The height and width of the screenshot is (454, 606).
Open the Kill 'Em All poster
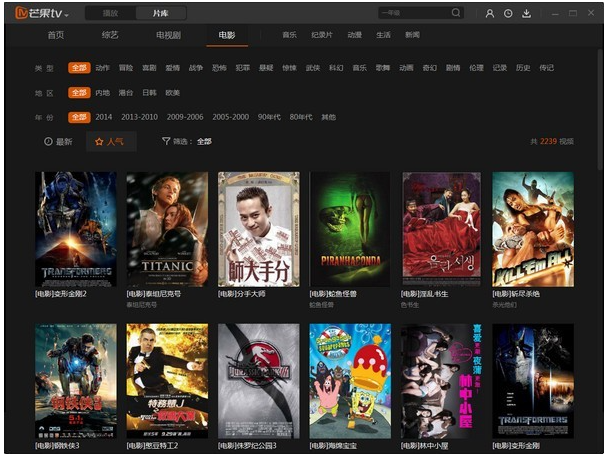pyautogui.click(x=533, y=229)
